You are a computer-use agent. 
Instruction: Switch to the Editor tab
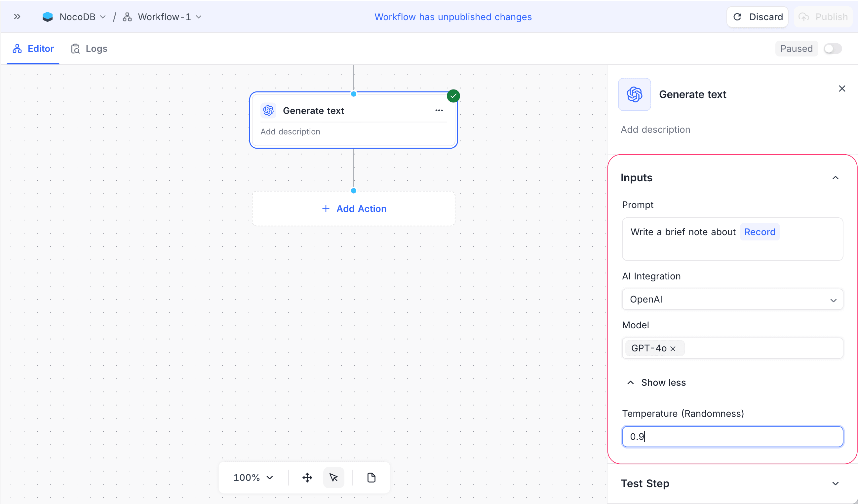tap(33, 48)
